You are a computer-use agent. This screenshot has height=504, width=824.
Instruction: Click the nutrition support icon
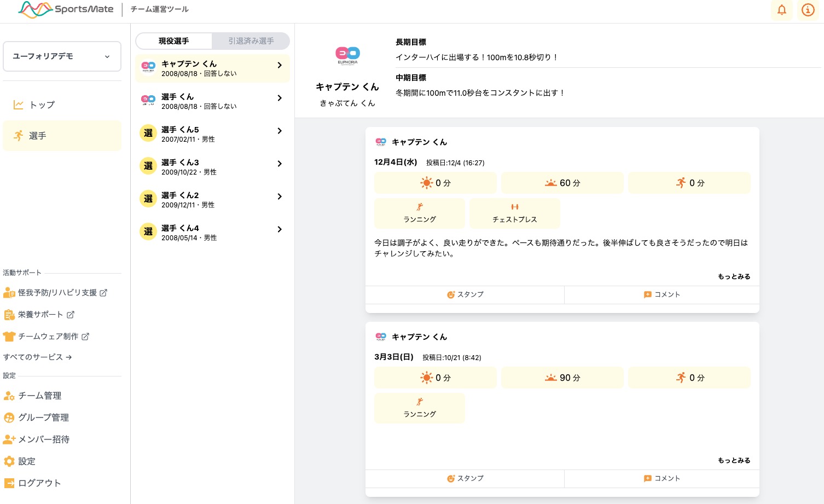[9, 315]
